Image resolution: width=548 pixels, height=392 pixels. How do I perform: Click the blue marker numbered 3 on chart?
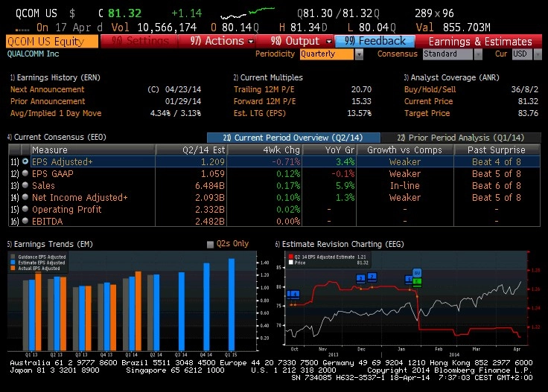tap(360, 278)
